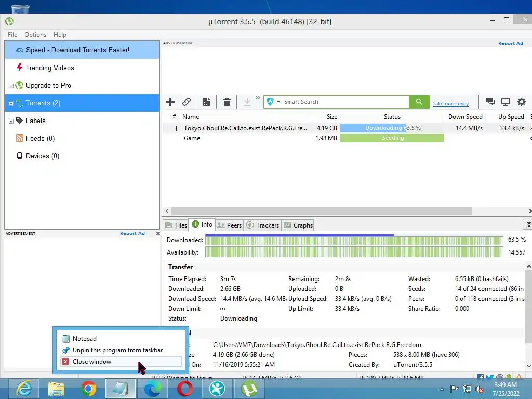Expand the Torrents (2) tree node
The image size is (532, 399).
(11, 103)
